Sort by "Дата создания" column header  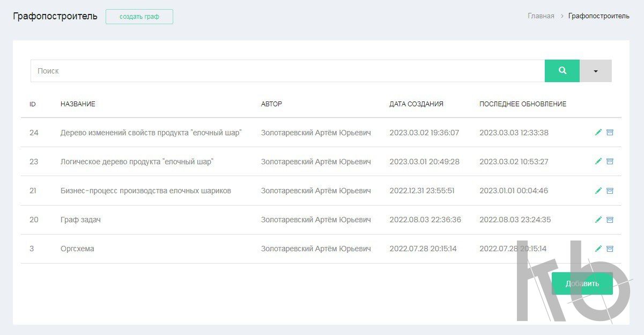click(416, 104)
